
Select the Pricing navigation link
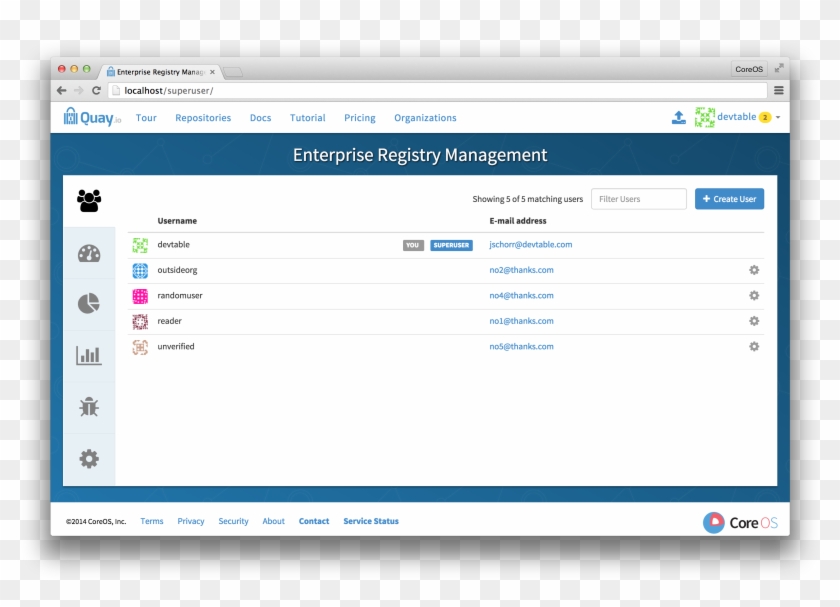[359, 118]
